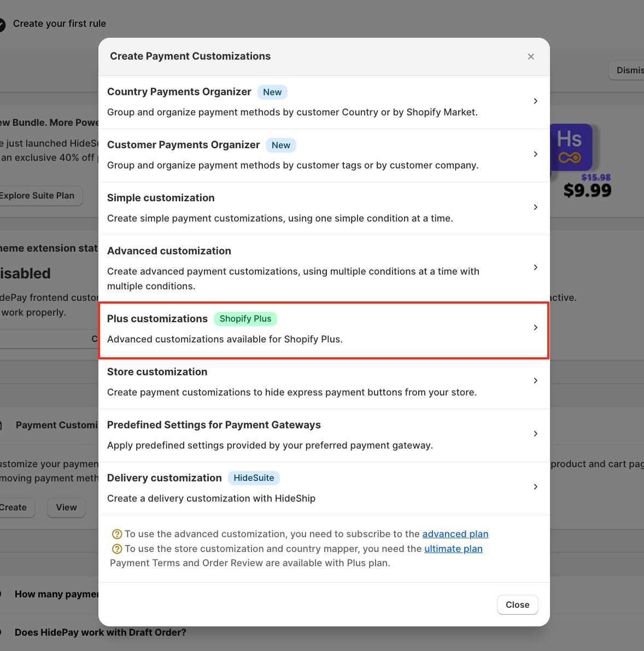
Task: Open Delivery customization with HideShip
Action: (323, 487)
